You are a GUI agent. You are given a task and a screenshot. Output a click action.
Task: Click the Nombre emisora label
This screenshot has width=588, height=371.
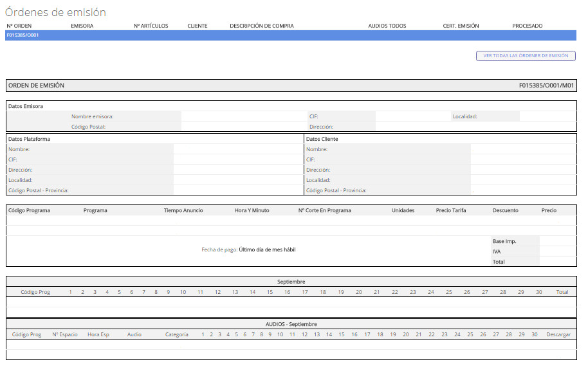[x=92, y=116]
